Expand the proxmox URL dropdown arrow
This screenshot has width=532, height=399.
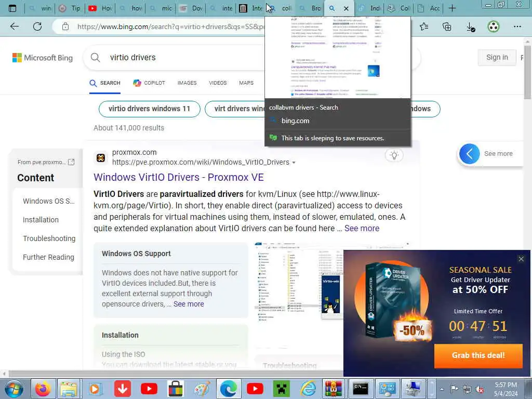click(294, 163)
